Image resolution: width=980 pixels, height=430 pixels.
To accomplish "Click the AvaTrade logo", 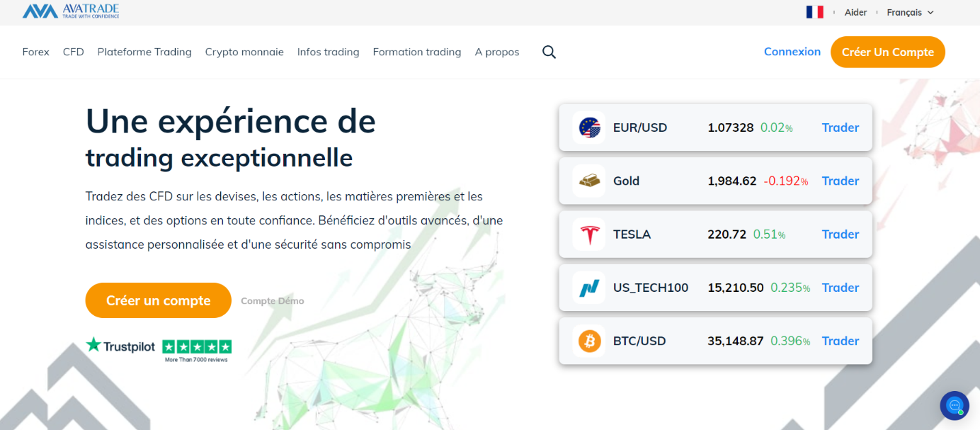I will pos(69,11).
